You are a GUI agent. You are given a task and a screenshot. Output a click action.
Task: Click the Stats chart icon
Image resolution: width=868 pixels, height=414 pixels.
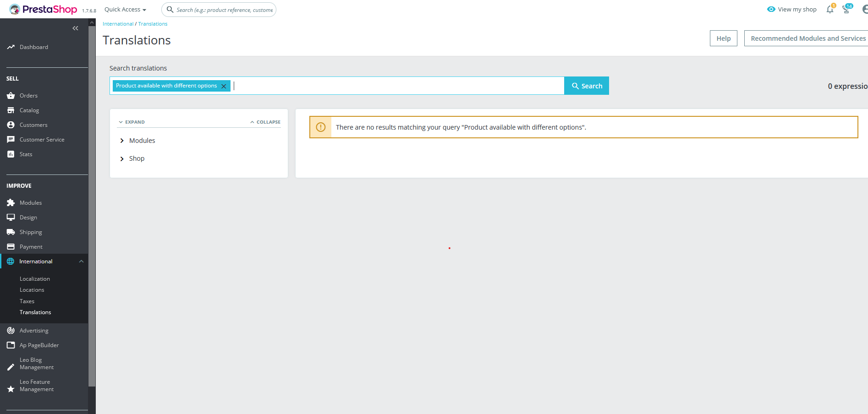click(11, 154)
